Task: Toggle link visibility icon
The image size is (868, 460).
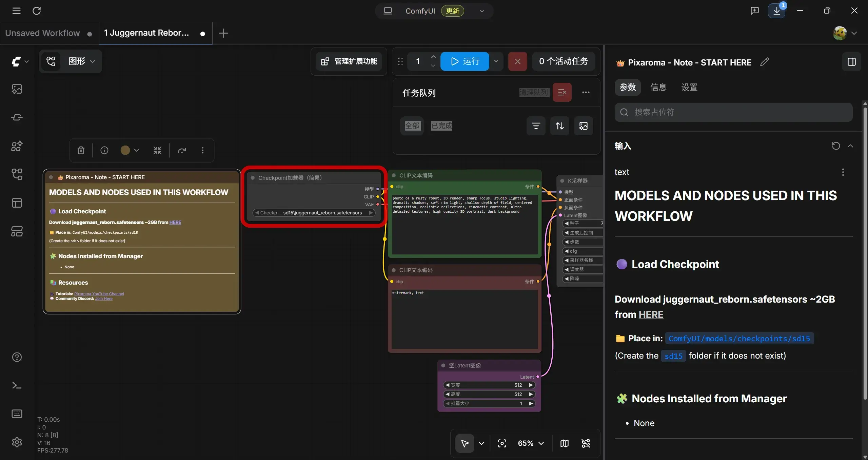Action: (x=586, y=443)
